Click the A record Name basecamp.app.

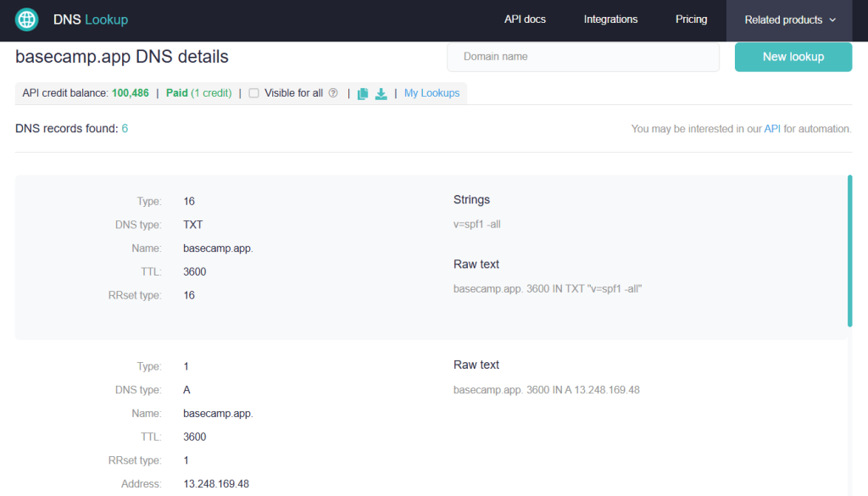(x=218, y=414)
